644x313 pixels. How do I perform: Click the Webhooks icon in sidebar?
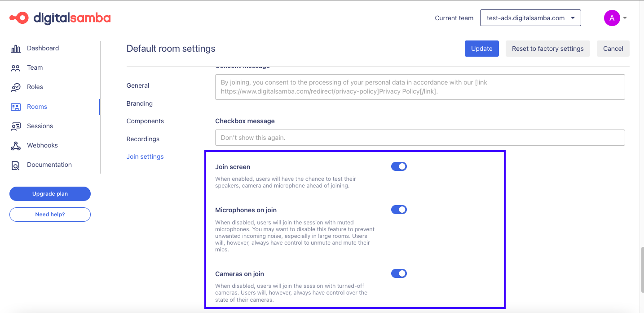click(x=16, y=146)
